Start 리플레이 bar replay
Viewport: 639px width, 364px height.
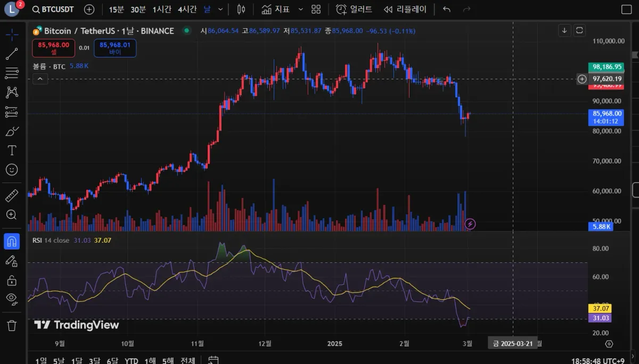405,10
